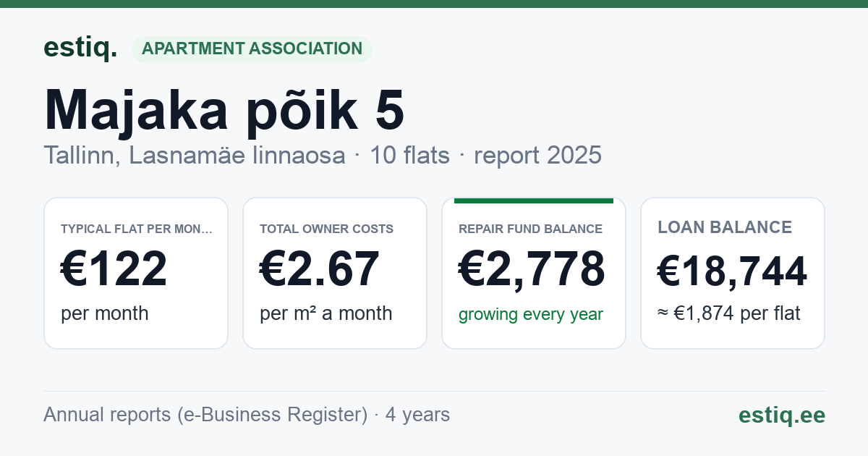This screenshot has height=456, width=868.
Task: Click the estiq. logo
Action: pos(80,48)
